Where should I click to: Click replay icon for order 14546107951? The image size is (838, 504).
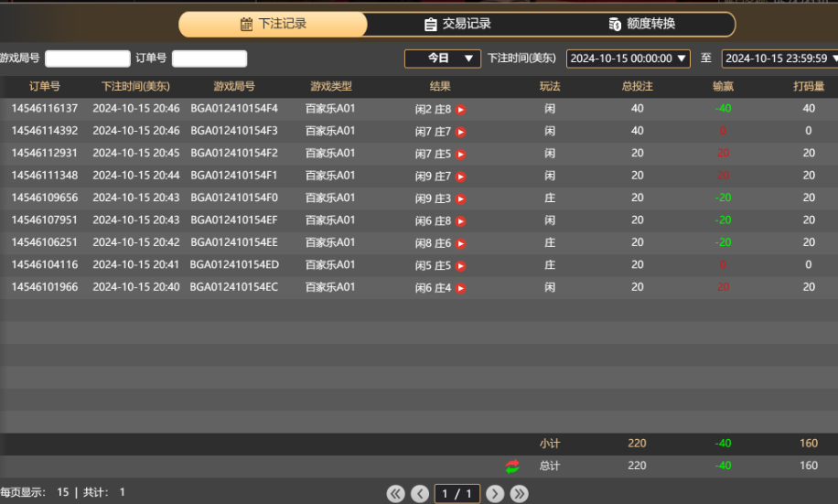pyautogui.click(x=461, y=221)
